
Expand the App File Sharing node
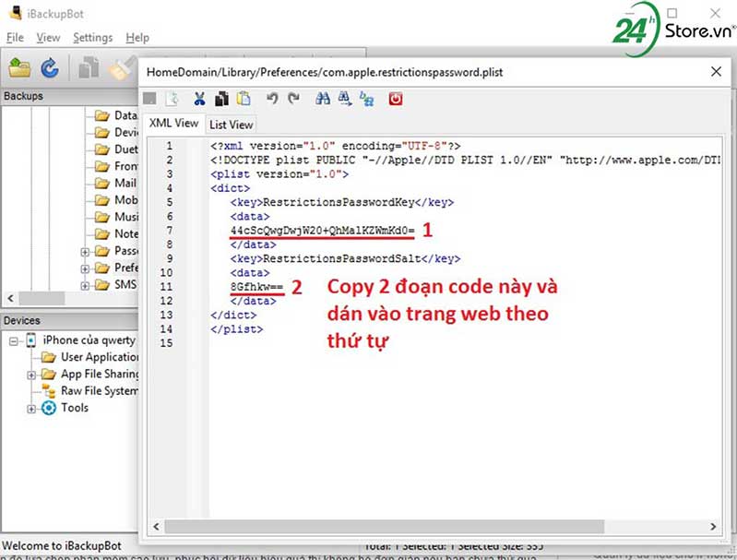click(33, 375)
